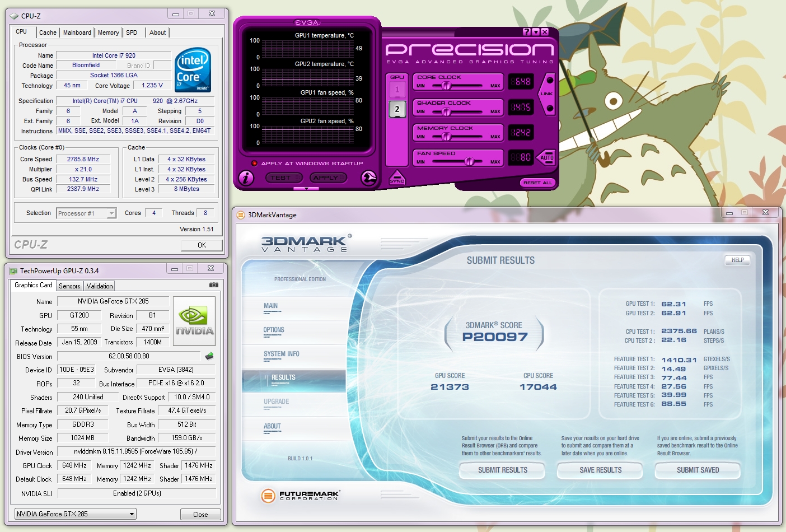This screenshot has height=532, width=786.
Task: Open the Processor #1 selection dropdown
Action: (86, 213)
